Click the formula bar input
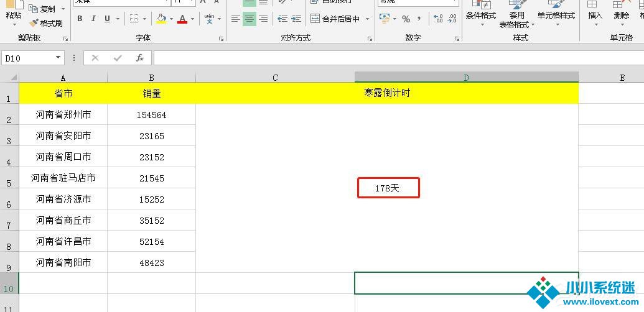 click(x=398, y=58)
